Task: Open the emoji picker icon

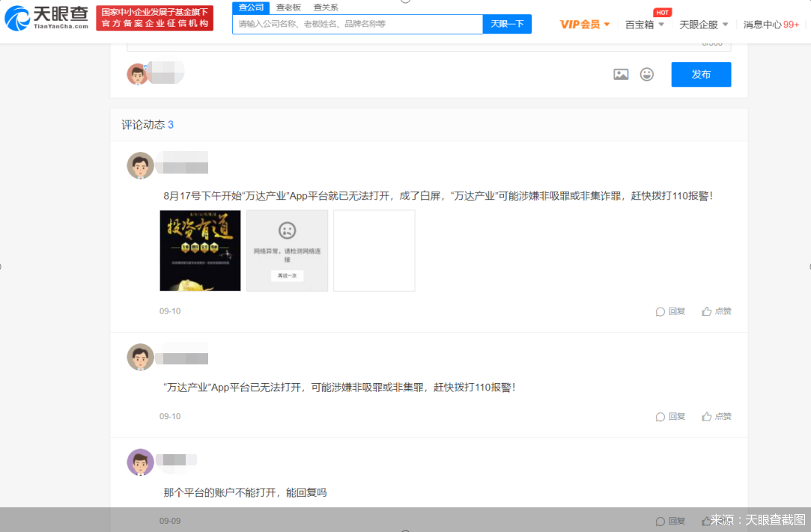Action: [x=646, y=74]
